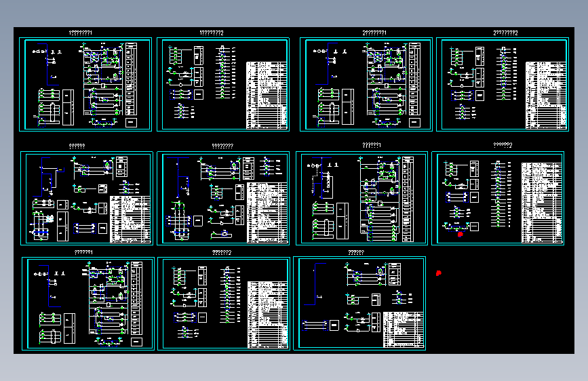Select the bottom-row middle sheet titled ??????2
Image resolution: width=588 pixels, height=381 pixels.
click(224, 304)
